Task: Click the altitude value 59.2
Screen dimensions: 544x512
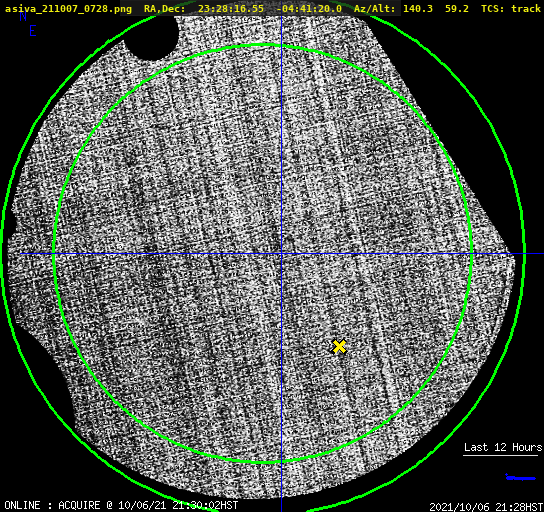Action: coord(457,9)
